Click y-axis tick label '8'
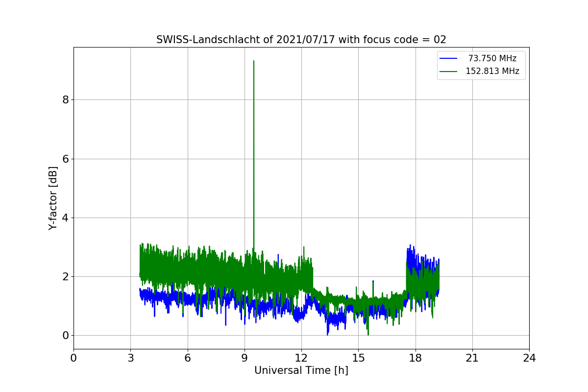Screen dimensions: 588x392 coord(65,100)
